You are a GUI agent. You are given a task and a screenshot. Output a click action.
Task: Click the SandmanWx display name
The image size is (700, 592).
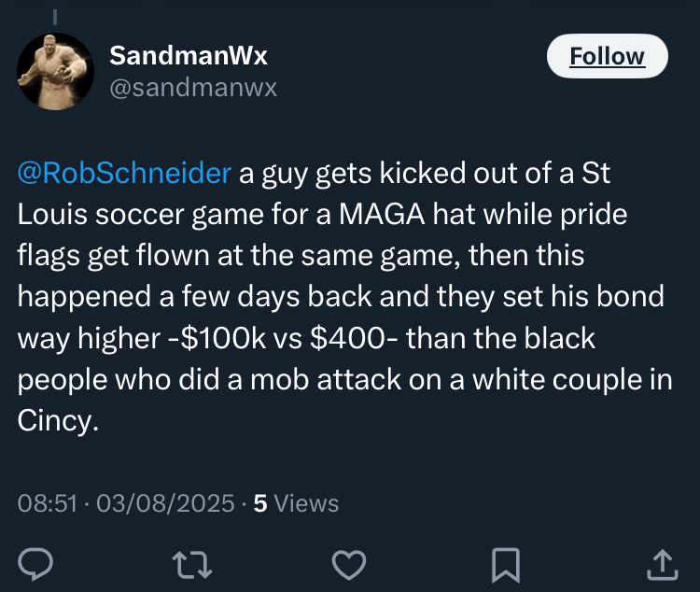pos(189,56)
